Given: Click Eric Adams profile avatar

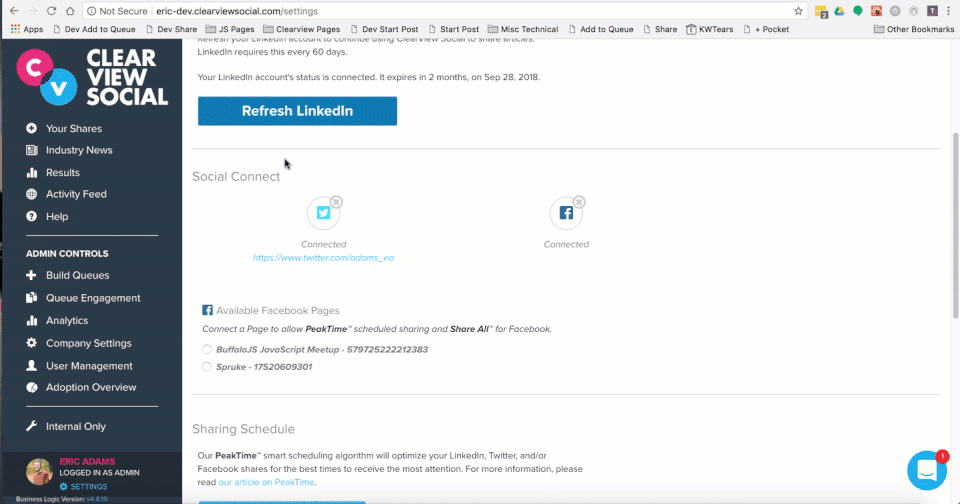Looking at the screenshot, I should 39,472.
